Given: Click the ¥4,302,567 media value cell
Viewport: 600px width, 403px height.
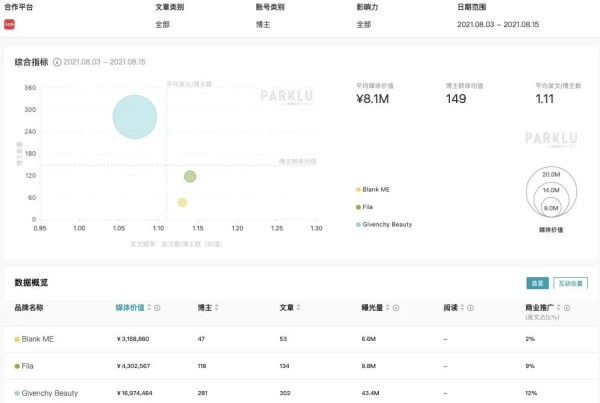Looking at the screenshot, I should (133, 366).
